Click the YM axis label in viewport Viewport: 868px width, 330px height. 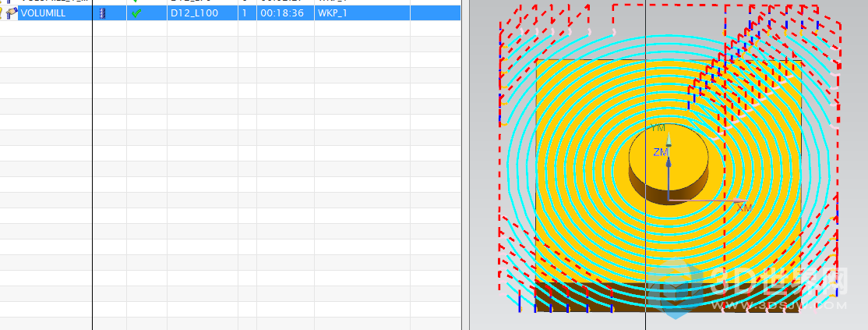[658, 128]
